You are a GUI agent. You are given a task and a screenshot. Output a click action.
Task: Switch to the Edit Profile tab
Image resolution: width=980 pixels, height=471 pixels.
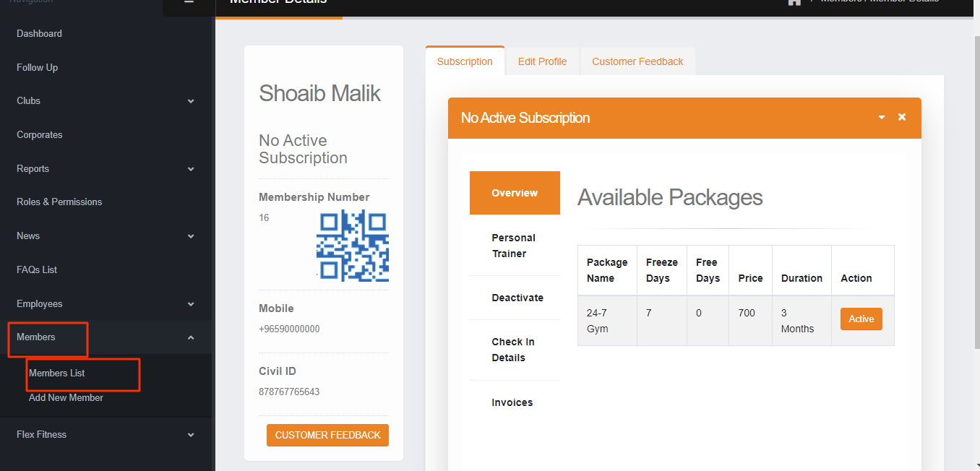542,61
